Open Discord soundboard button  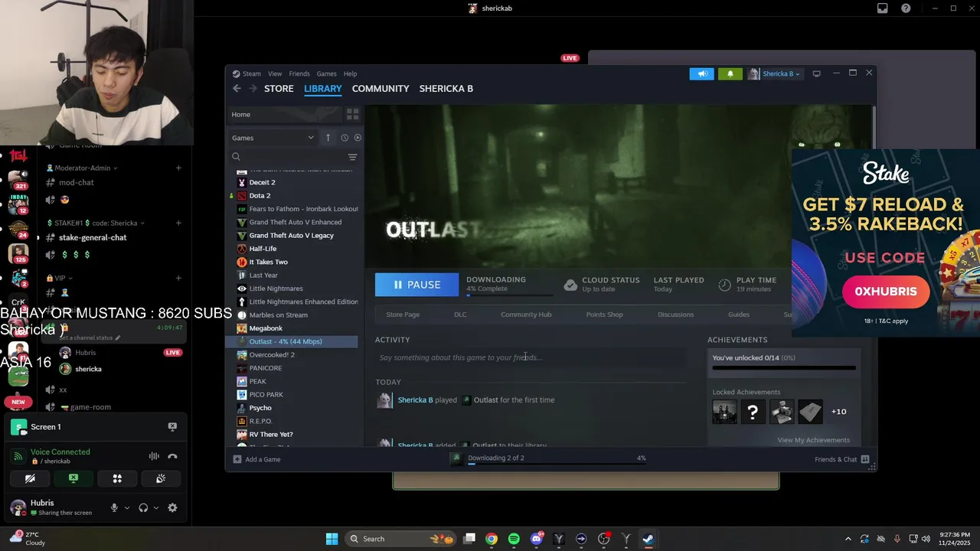[161, 478]
